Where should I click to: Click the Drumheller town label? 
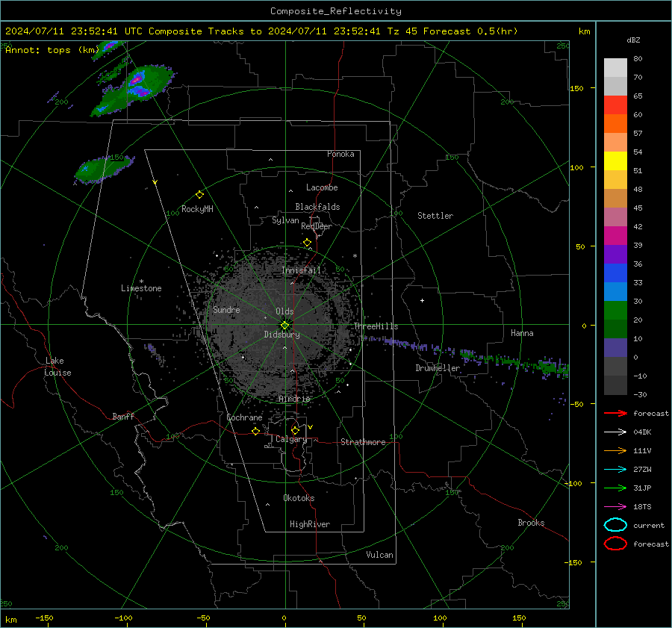[x=438, y=368]
